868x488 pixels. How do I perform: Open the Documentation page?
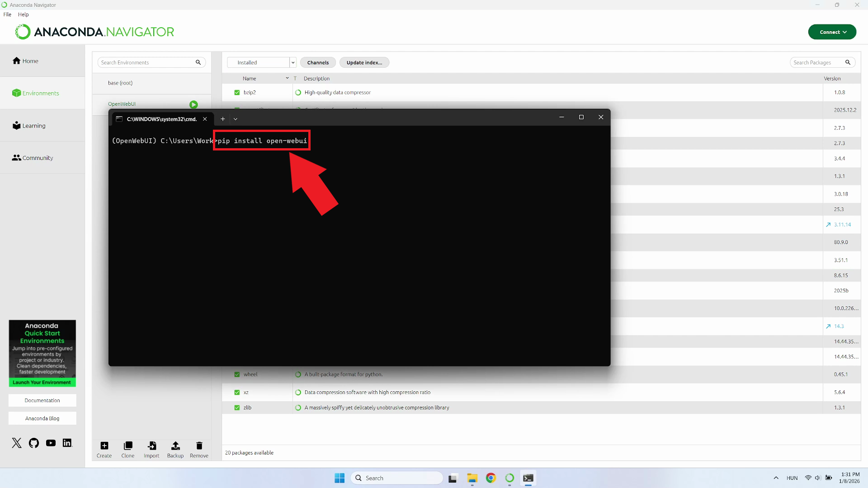(x=42, y=400)
